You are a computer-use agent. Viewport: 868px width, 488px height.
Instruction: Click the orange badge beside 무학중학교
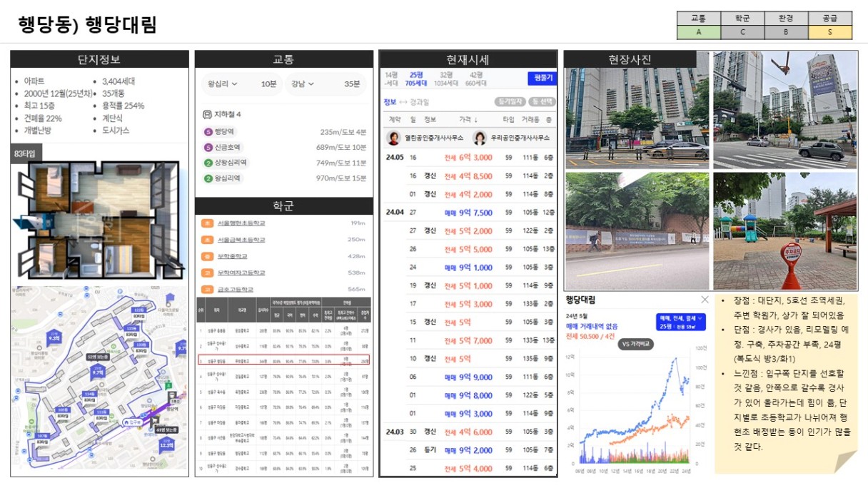coord(207,256)
